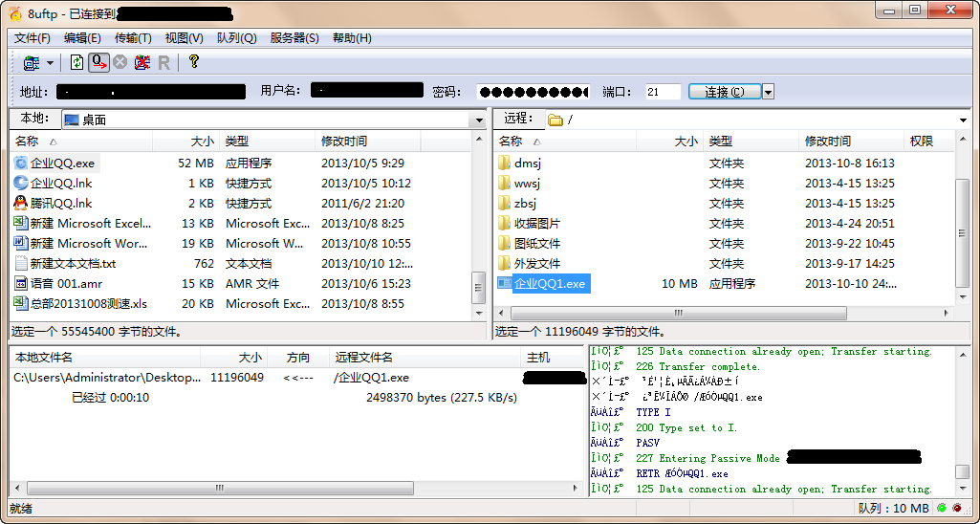Open the local path 桌面 dropdown
The height and width of the screenshot is (524, 980).
[x=478, y=120]
